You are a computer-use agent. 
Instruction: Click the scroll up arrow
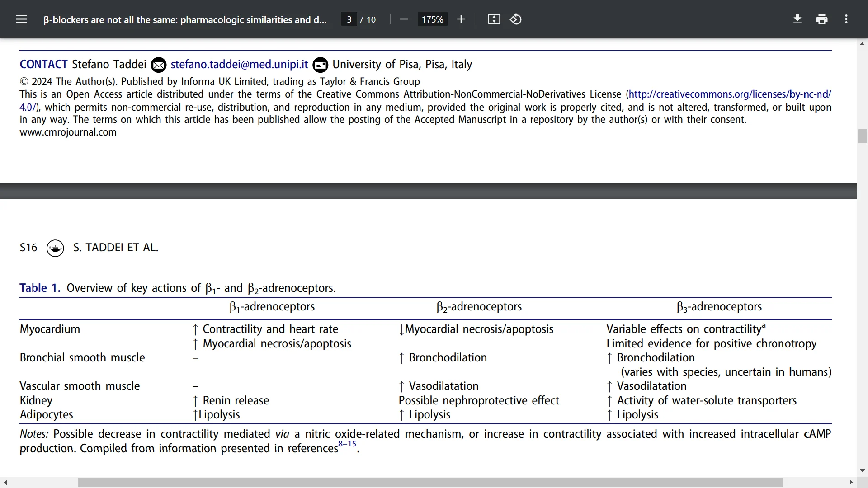[862, 44]
